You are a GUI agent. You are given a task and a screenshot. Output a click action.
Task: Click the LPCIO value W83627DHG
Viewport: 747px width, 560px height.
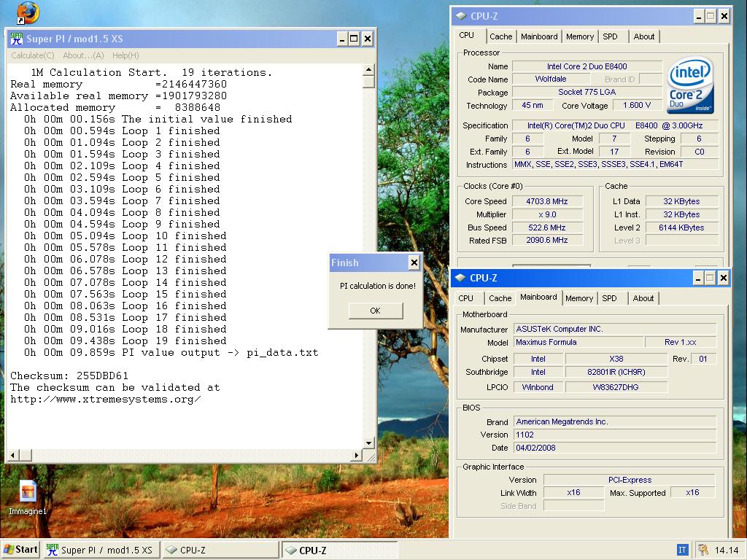[x=616, y=388]
